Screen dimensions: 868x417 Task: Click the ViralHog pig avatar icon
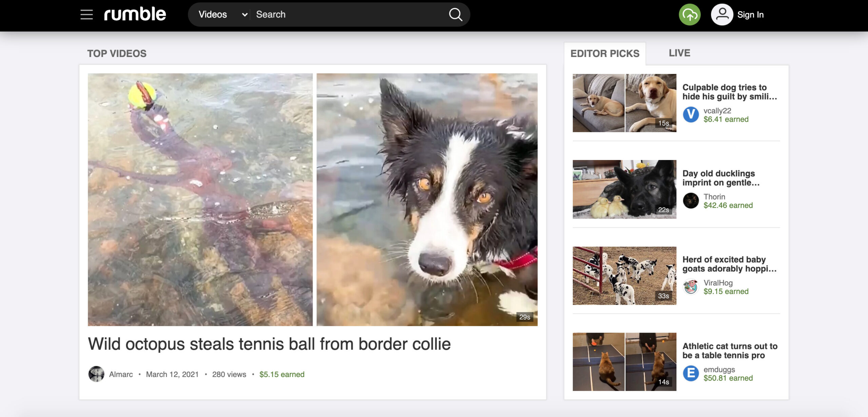coord(691,287)
